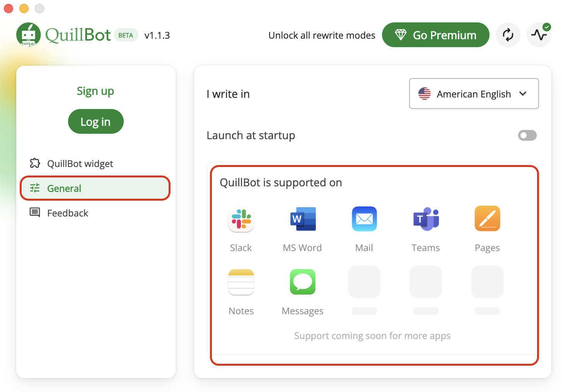The image size is (563, 392).
Task: Click the Mail app icon
Action: pos(364,219)
